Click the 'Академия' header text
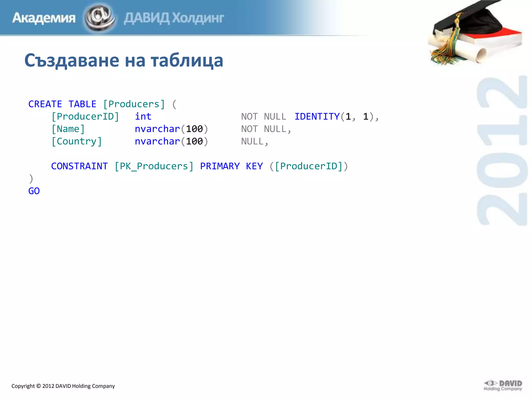The image size is (532, 399). pyautogui.click(x=44, y=18)
